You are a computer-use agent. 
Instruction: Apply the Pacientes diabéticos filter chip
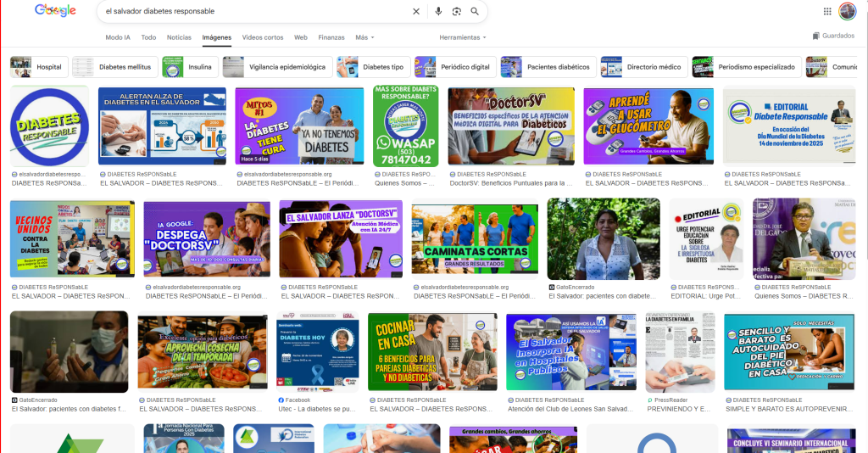click(x=547, y=67)
